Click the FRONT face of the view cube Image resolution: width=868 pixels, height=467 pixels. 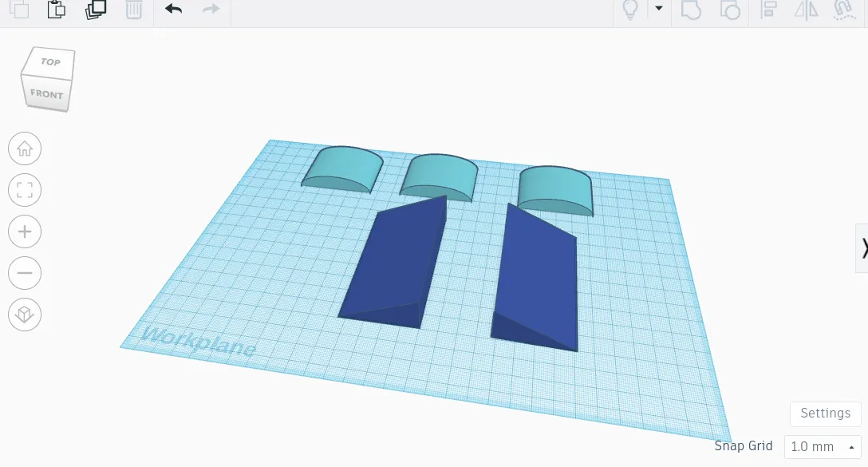click(x=46, y=93)
